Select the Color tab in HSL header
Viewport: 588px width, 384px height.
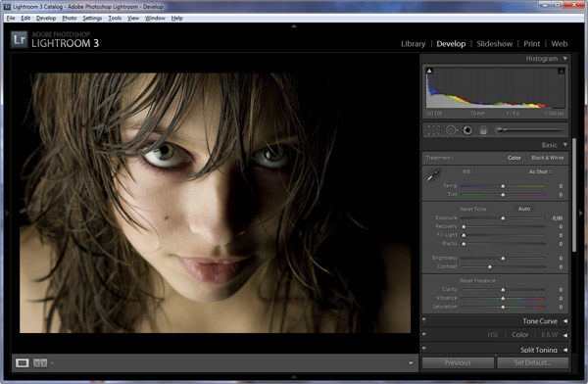520,334
